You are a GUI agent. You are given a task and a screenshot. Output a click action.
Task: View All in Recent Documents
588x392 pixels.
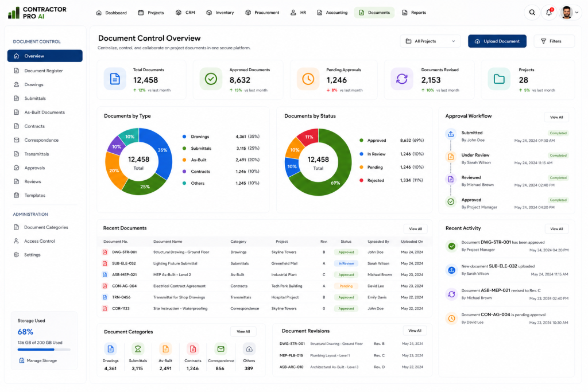[415, 228]
